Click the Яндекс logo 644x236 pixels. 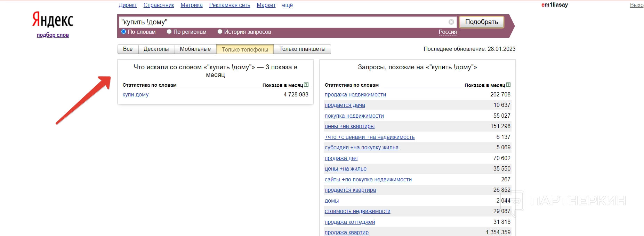tap(53, 19)
